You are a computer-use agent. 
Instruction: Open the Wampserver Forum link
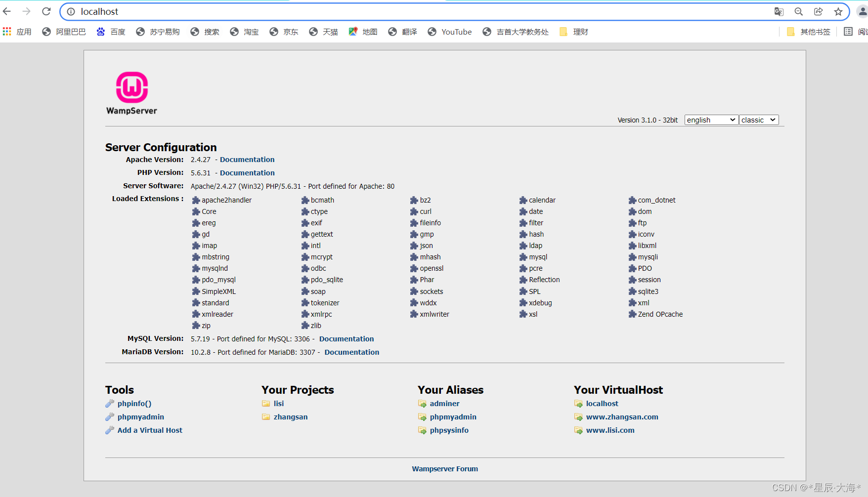click(445, 469)
